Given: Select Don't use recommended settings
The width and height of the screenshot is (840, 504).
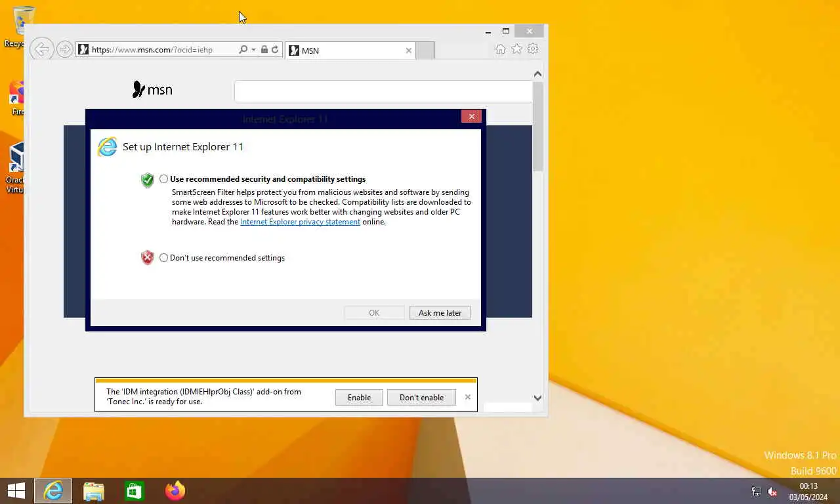Looking at the screenshot, I should coord(164,258).
